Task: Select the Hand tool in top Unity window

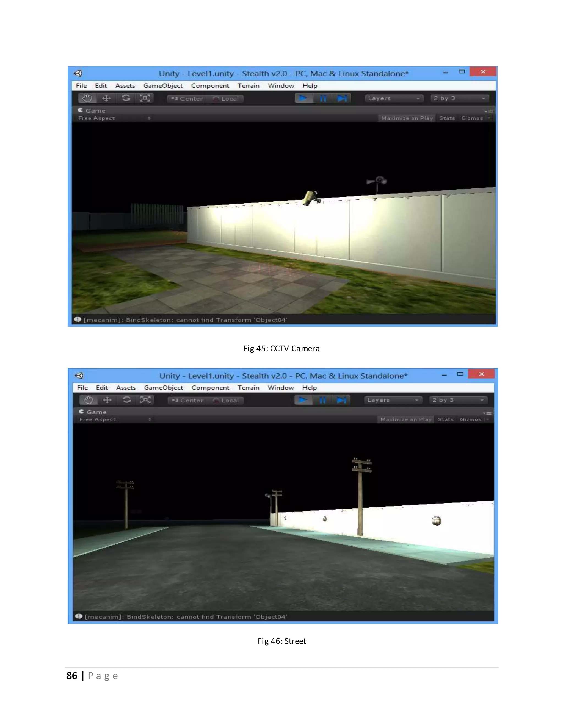Action: (87, 98)
